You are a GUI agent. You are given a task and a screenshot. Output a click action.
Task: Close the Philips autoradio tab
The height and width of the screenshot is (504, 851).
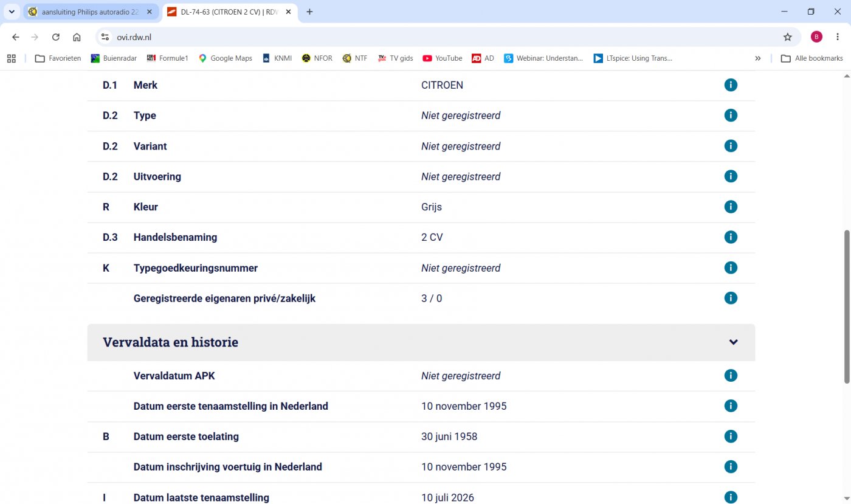click(150, 12)
